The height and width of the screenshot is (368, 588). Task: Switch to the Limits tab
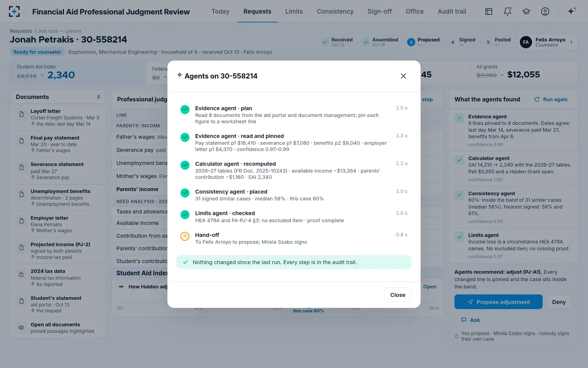pyautogui.click(x=294, y=11)
